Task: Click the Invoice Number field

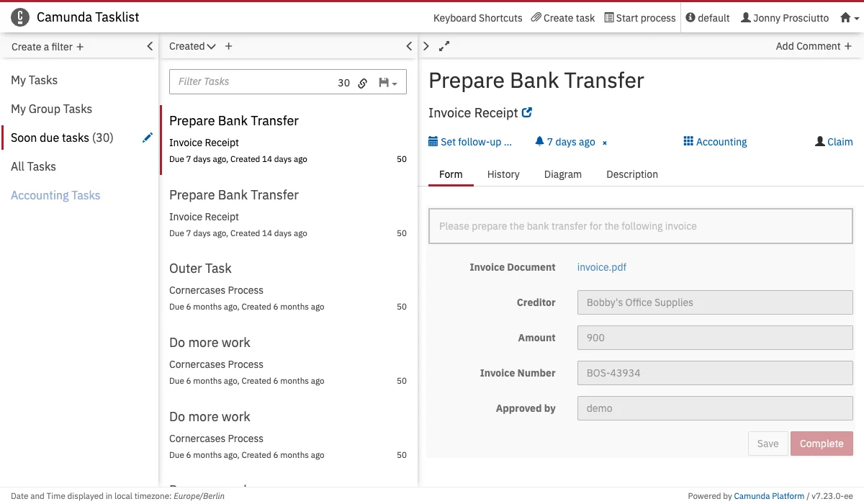Action: coord(715,373)
